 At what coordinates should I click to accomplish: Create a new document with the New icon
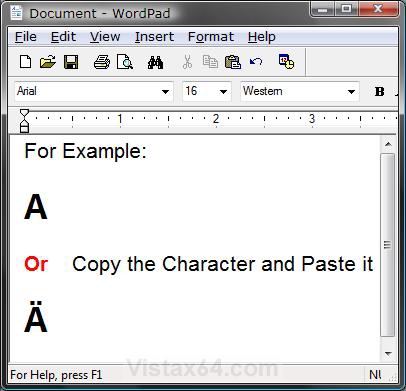26,62
